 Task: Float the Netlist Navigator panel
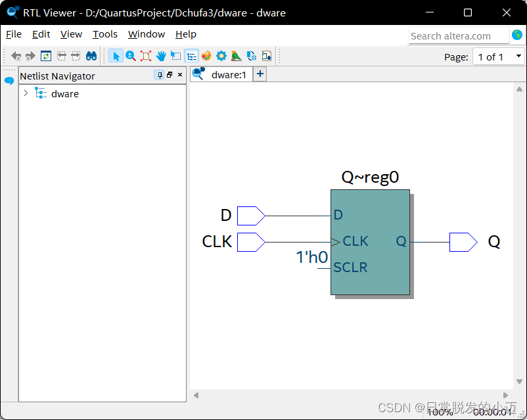coord(170,75)
